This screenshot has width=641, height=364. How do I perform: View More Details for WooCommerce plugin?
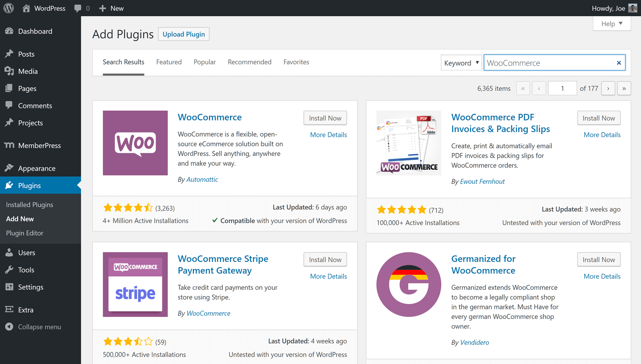tap(328, 135)
